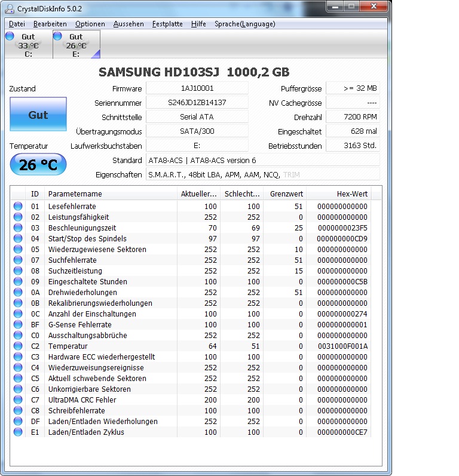Click status orb beside Unkorrigierbare Sektoren
Screen dimensions: 459x476
tap(18, 389)
